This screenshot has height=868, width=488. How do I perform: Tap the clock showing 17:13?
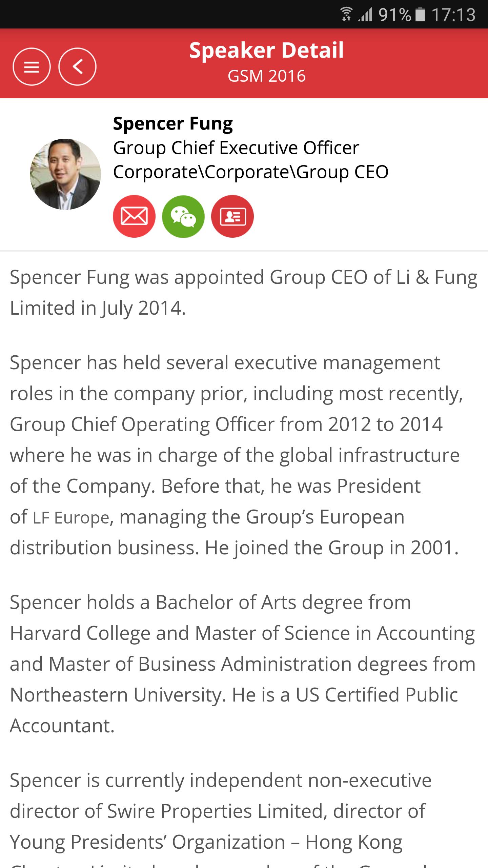pos(453,15)
